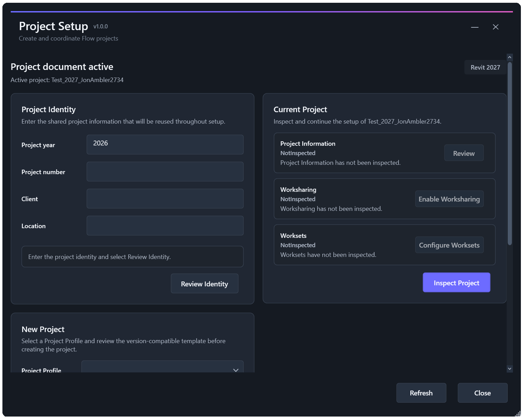Image resolution: width=524 pixels, height=420 pixels.
Task: Click the Worksets NotInspected status
Action: [298, 245]
